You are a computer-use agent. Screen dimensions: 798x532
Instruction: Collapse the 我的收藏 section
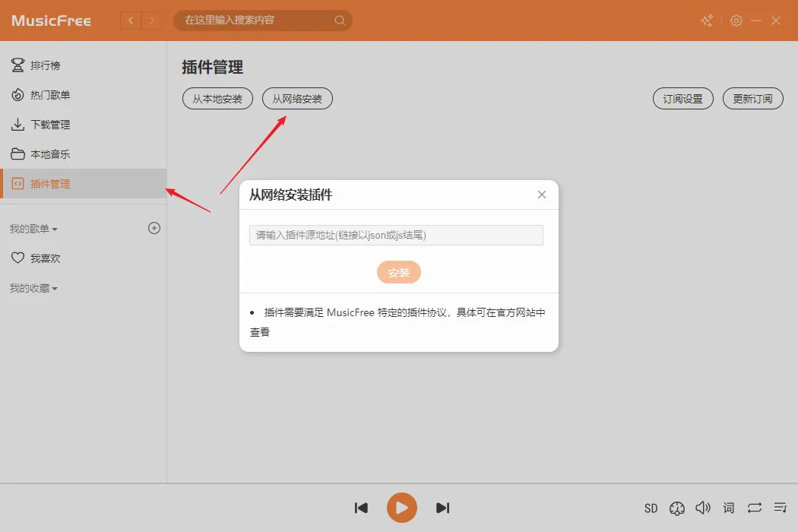pyautogui.click(x=33, y=288)
